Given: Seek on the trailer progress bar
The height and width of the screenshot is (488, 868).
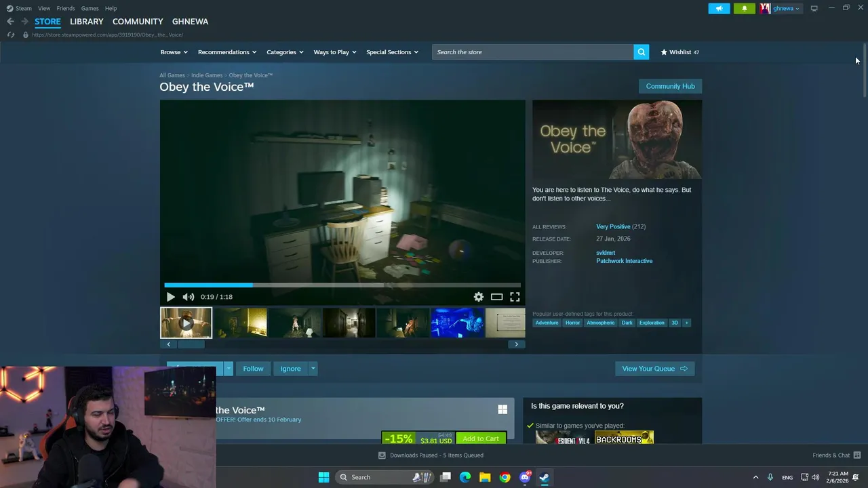Looking at the screenshot, I should coord(342,285).
